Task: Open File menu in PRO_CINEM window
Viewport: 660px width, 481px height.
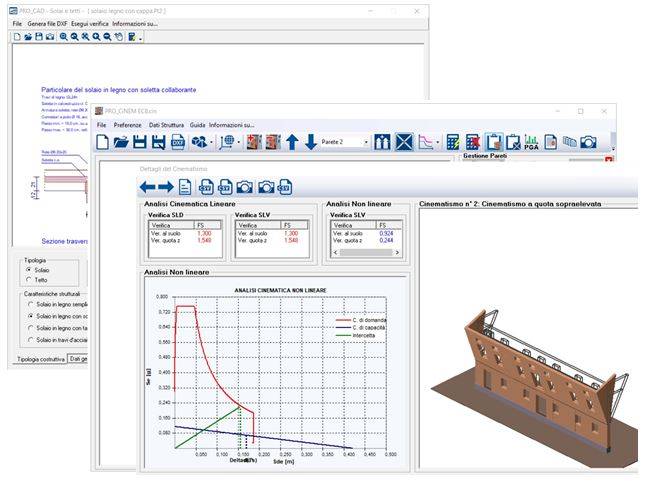Action: pyautogui.click(x=101, y=125)
